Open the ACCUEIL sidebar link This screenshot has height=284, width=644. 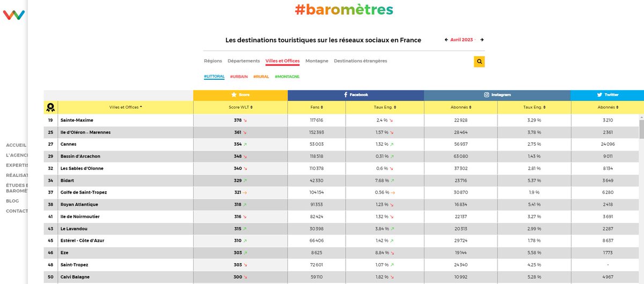point(16,145)
